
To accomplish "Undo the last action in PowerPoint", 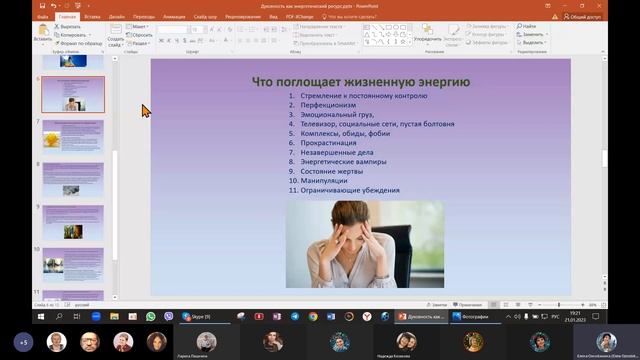I will tap(53, 6).
